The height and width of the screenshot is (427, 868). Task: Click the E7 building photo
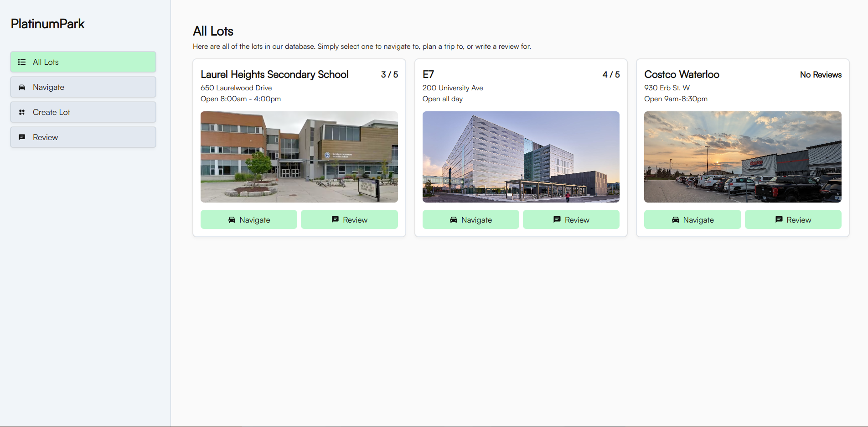point(521,157)
